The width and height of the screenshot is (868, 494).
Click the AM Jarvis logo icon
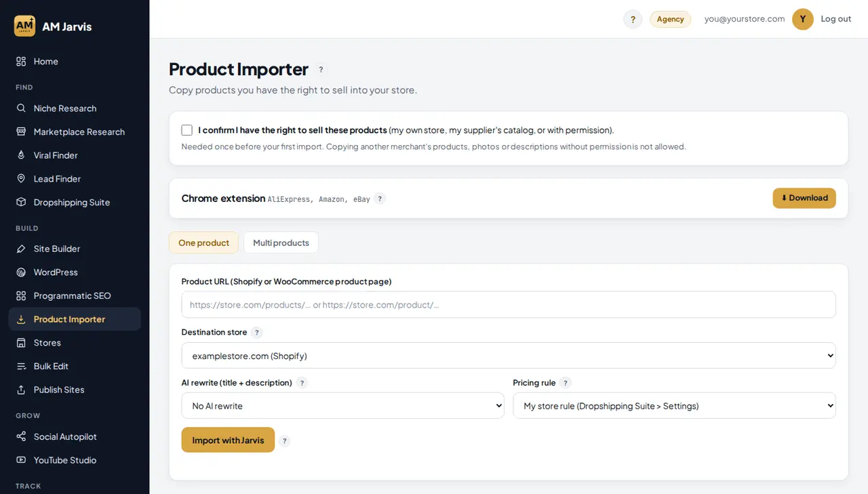(x=24, y=26)
